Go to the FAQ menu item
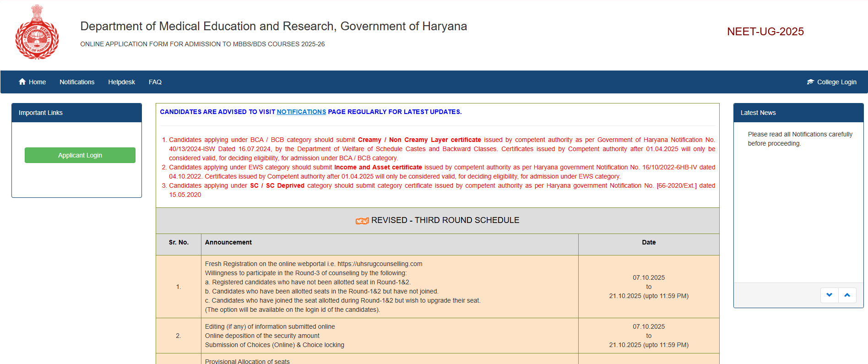 coord(155,82)
